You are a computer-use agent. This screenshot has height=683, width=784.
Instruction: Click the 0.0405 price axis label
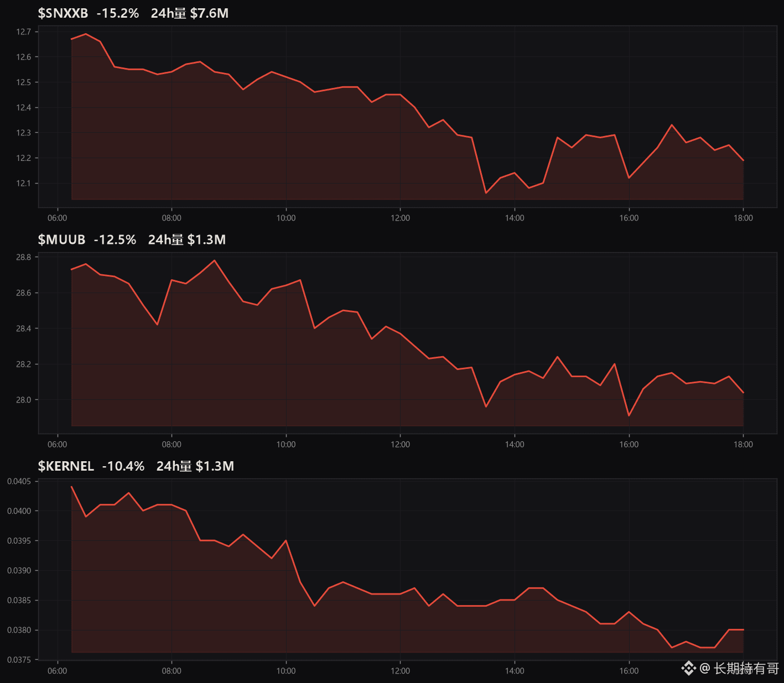(x=19, y=481)
